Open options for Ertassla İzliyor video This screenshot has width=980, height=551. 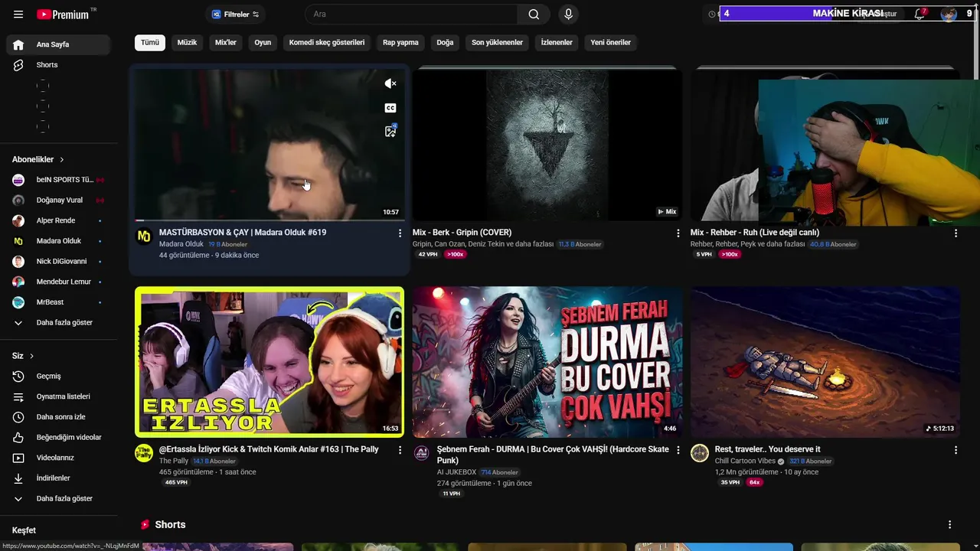pyautogui.click(x=400, y=450)
